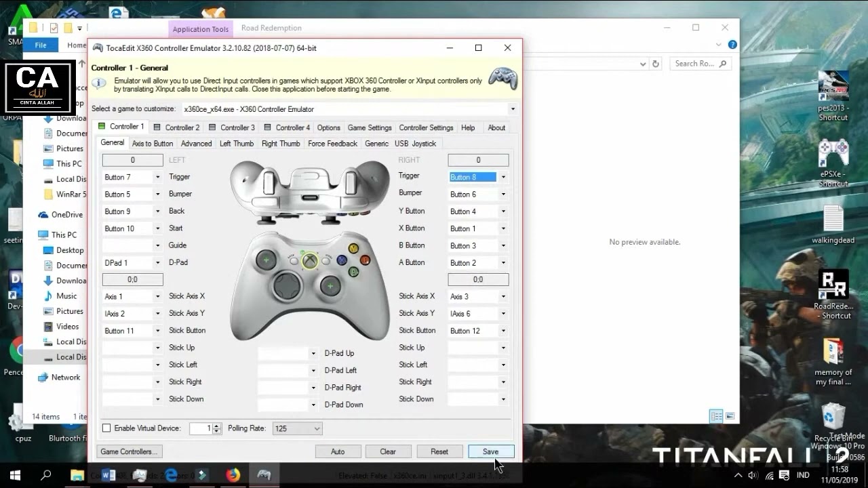This screenshot has height=488, width=868.
Task: Open the Edge browser on the taskbar
Action: (171, 475)
